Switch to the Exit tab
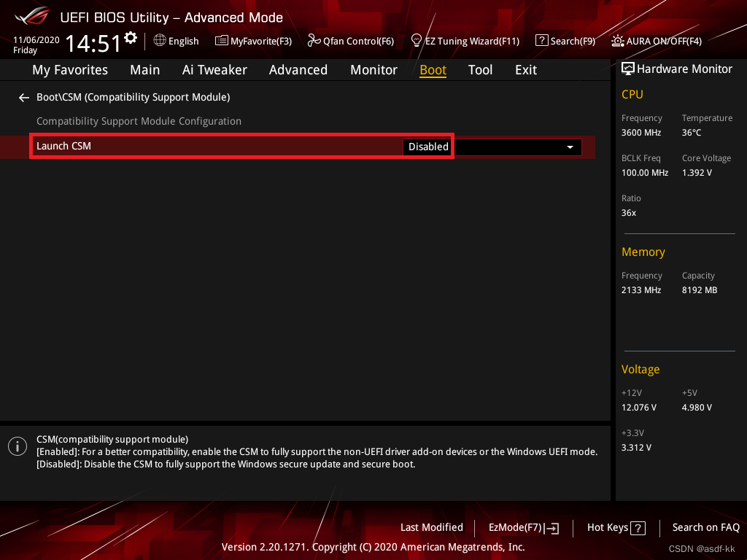Screen dimensions: 747x560 [x=526, y=70]
